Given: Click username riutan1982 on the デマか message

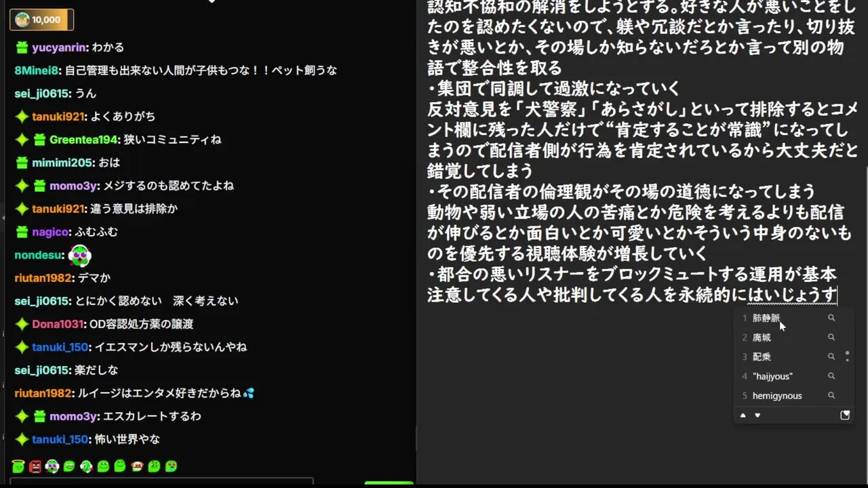Looking at the screenshot, I should pos(43,278).
